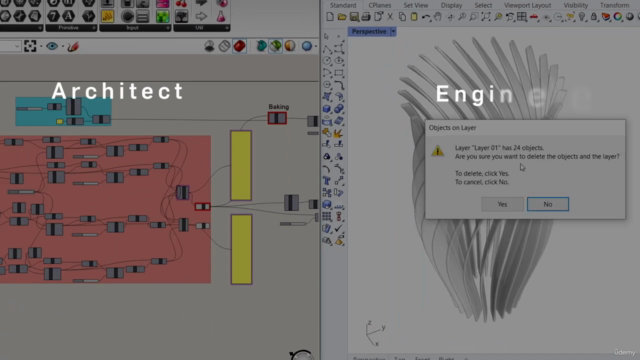Open the Grasshopper canvas toolbar dropdown arrow
Viewport: 640px width, 360px height.
(x=17, y=46)
